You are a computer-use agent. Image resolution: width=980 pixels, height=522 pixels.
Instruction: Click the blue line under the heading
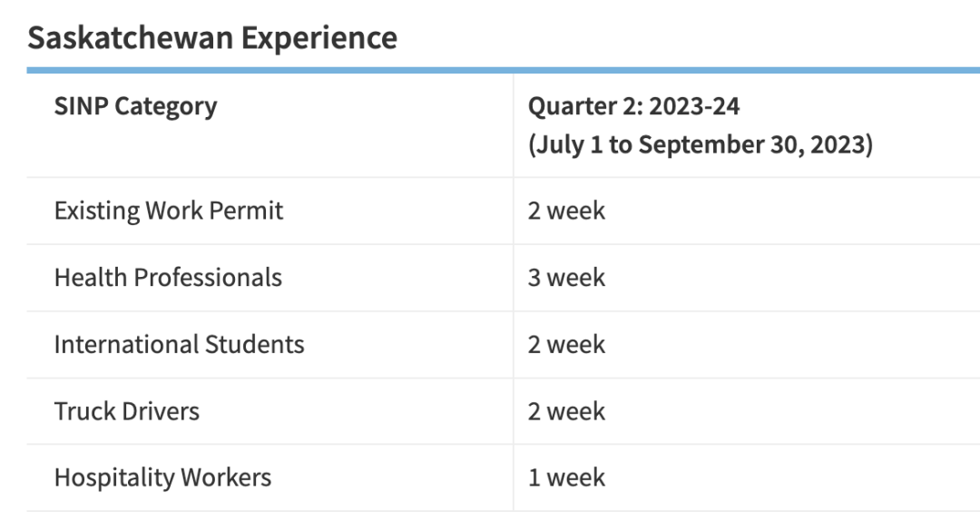tap(503, 70)
